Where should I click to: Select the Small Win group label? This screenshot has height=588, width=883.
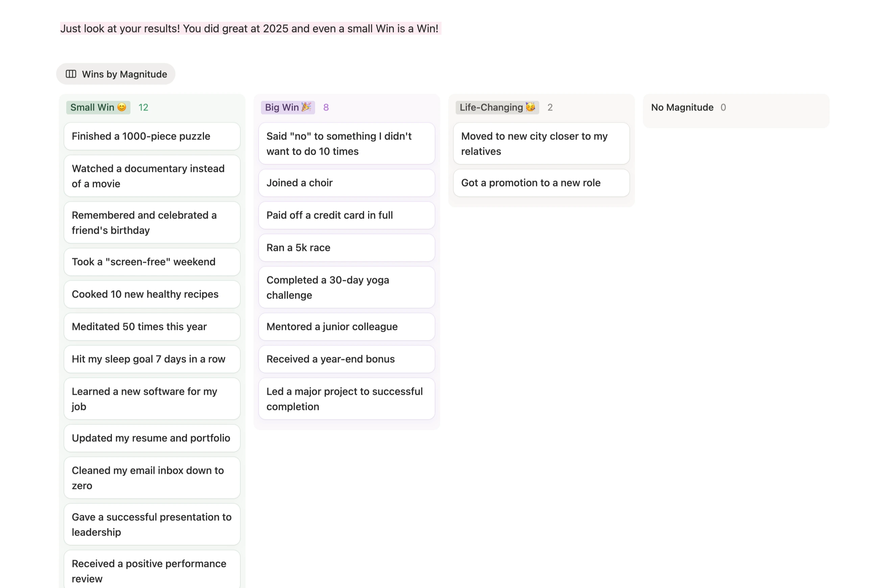[x=98, y=107]
